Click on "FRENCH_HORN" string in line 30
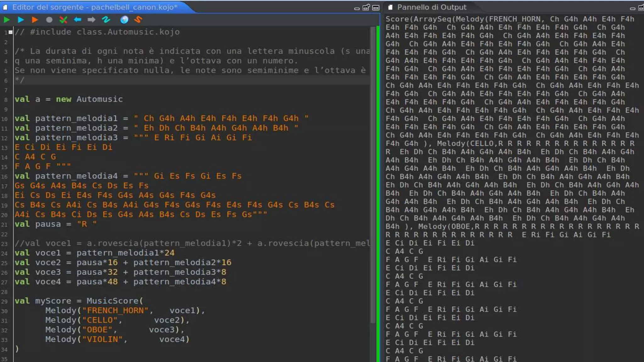This screenshot has width=644, height=362. (115, 310)
